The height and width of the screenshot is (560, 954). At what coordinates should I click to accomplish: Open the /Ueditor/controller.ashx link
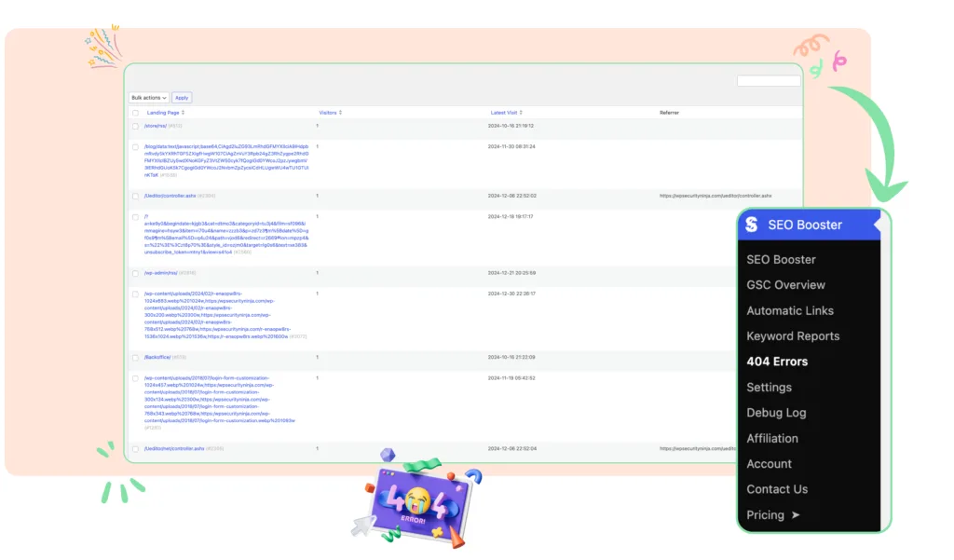[170, 196]
